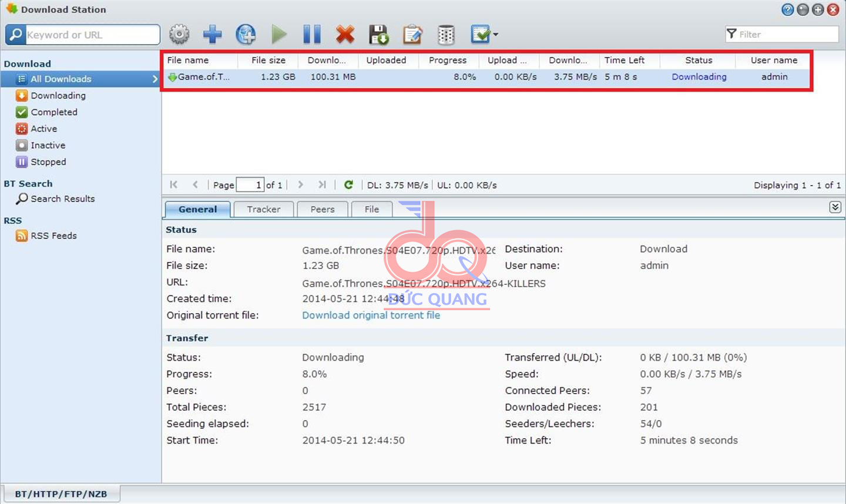Viewport: 846px width, 504px height.
Task: Sort by Status column header
Action: point(699,60)
